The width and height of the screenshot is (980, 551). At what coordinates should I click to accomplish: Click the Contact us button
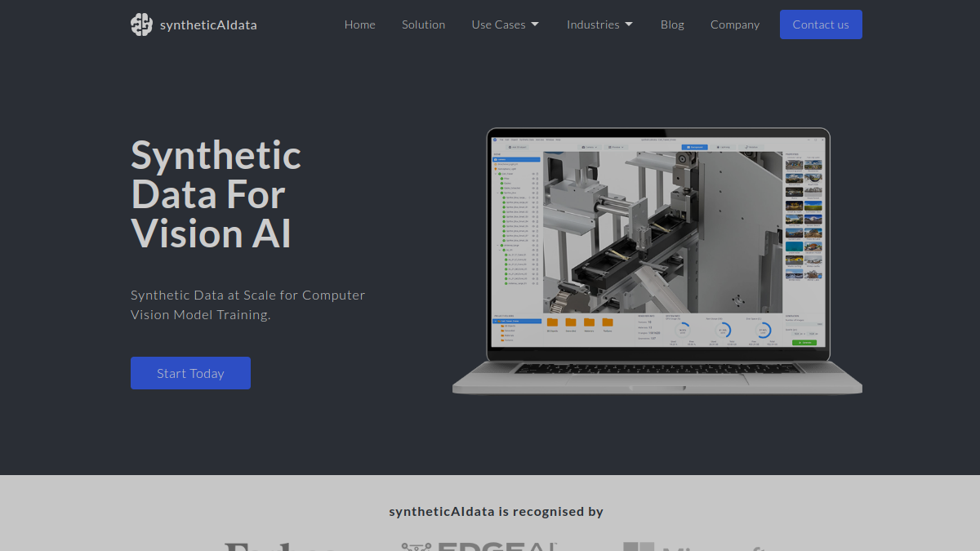(x=821, y=24)
